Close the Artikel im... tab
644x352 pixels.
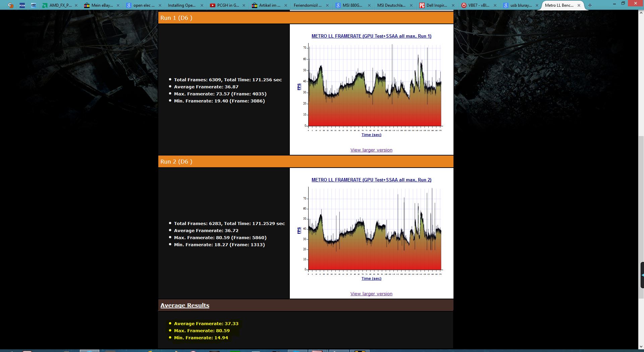(286, 5)
